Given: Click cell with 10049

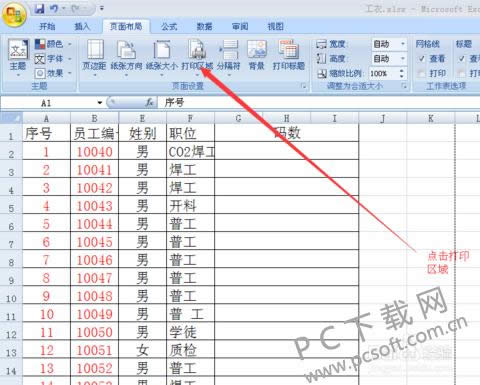Looking at the screenshot, I should [94, 314].
